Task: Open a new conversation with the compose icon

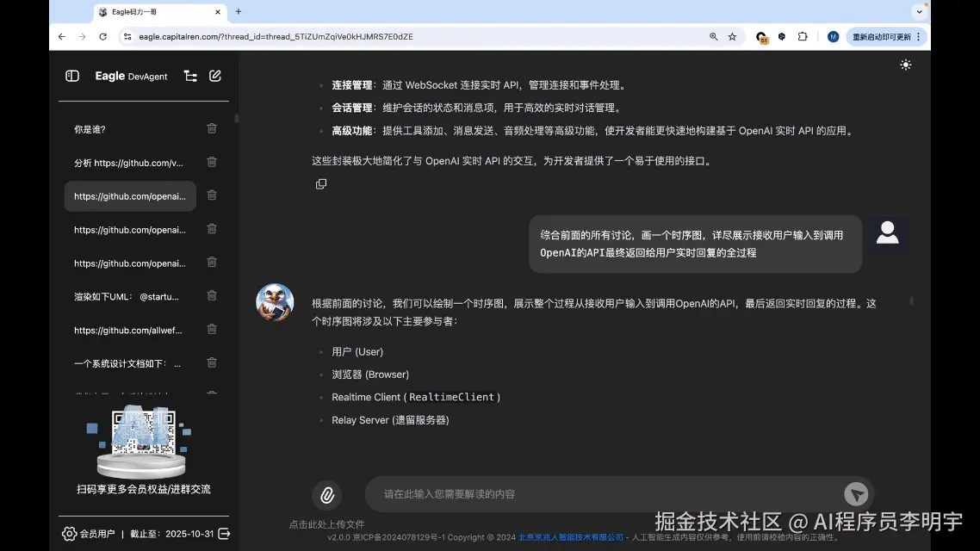Action: click(214, 76)
